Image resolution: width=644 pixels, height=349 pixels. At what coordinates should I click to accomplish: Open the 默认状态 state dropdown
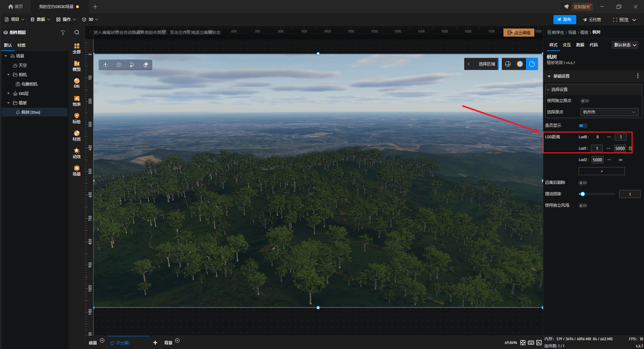tap(625, 45)
